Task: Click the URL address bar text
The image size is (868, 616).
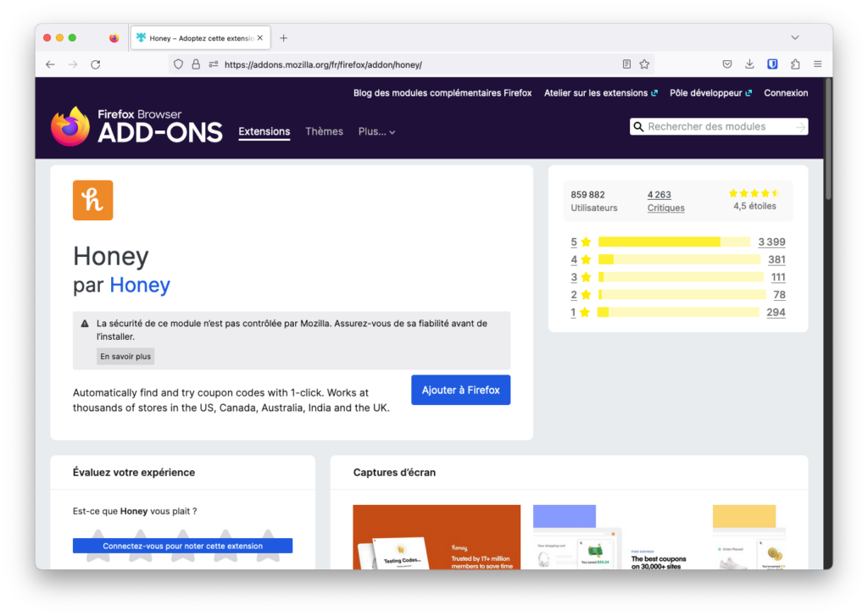Action: tap(323, 64)
